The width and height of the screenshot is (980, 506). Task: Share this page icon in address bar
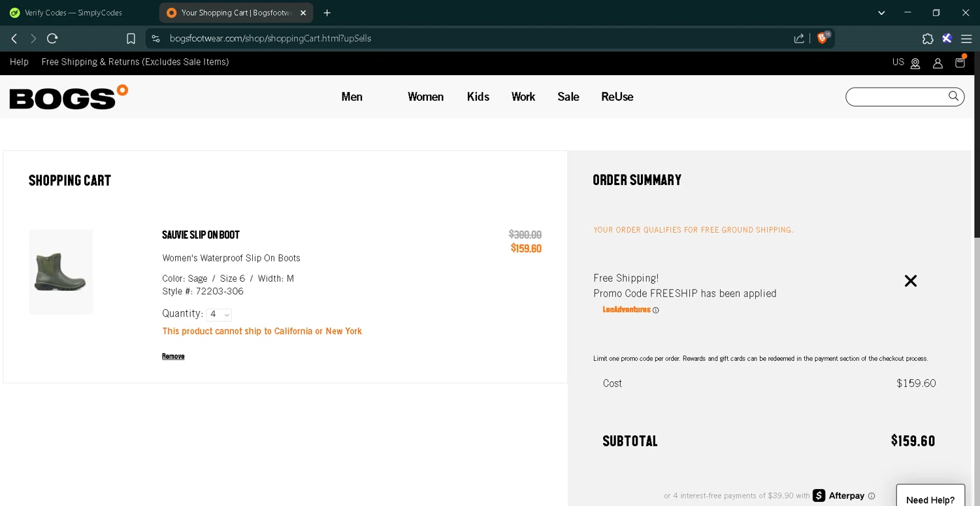click(x=799, y=39)
